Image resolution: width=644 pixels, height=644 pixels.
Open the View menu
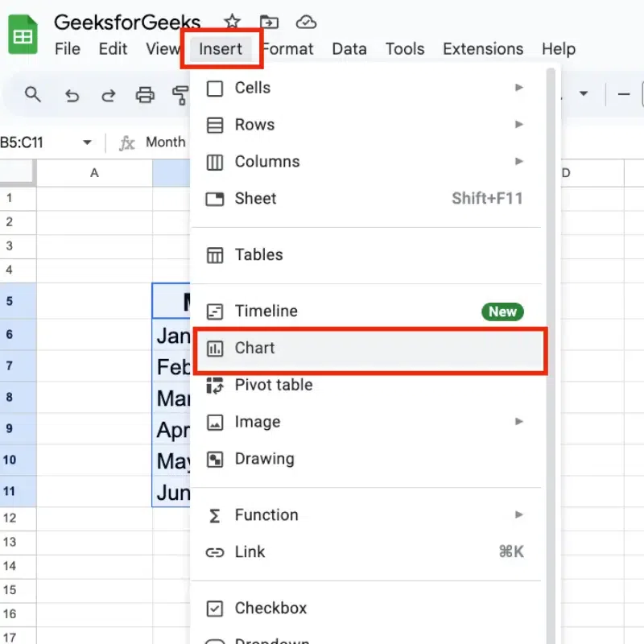(x=163, y=49)
